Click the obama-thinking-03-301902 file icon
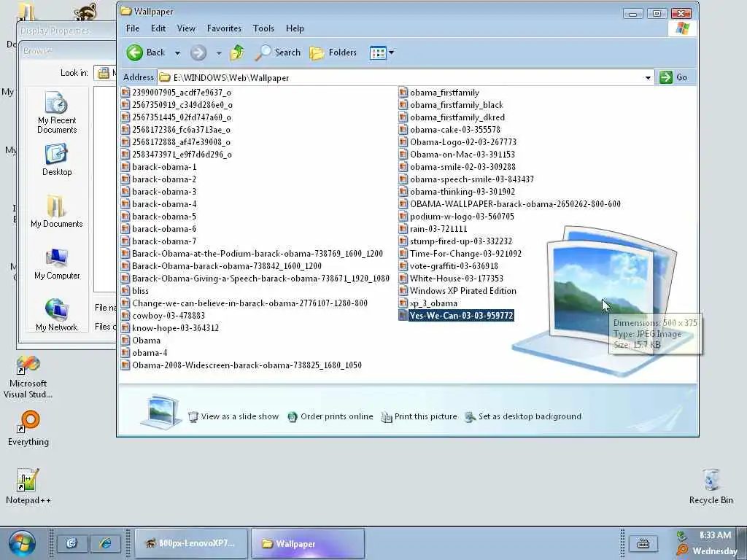Screen dimensions: 747x560 coord(403,192)
